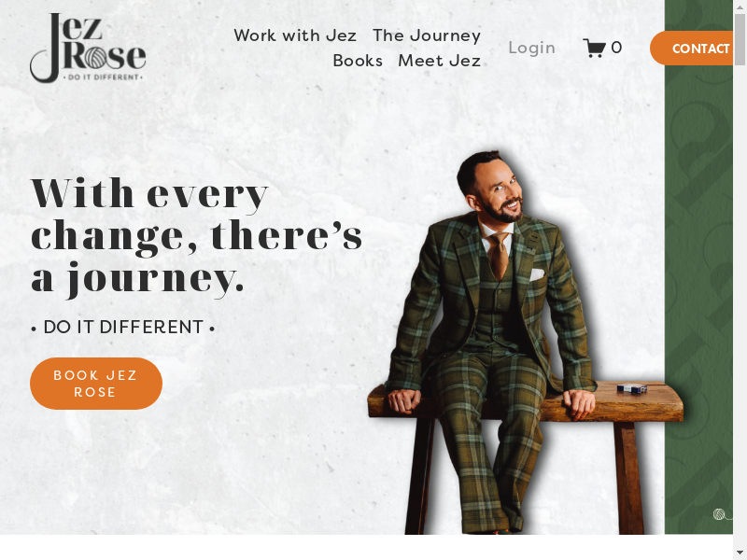
Task: Click the Login link
Action: click(531, 48)
